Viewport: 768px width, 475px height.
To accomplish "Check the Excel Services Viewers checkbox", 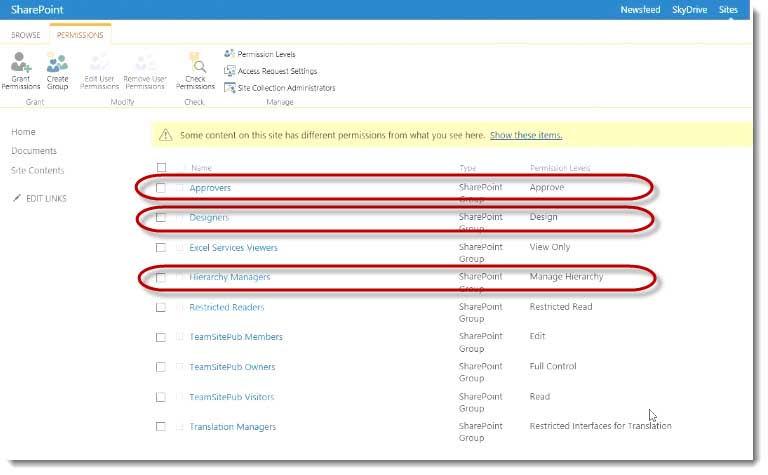I will coord(161,248).
